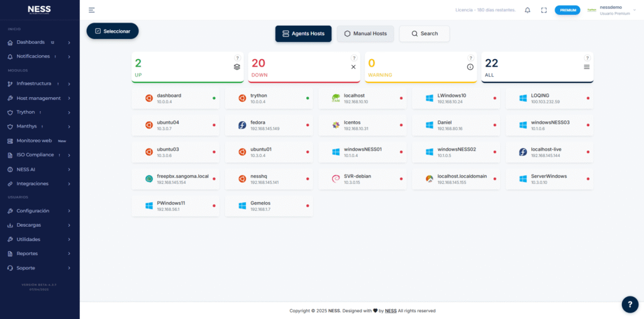Open the nessdemo user dropdown

[x=611, y=10]
